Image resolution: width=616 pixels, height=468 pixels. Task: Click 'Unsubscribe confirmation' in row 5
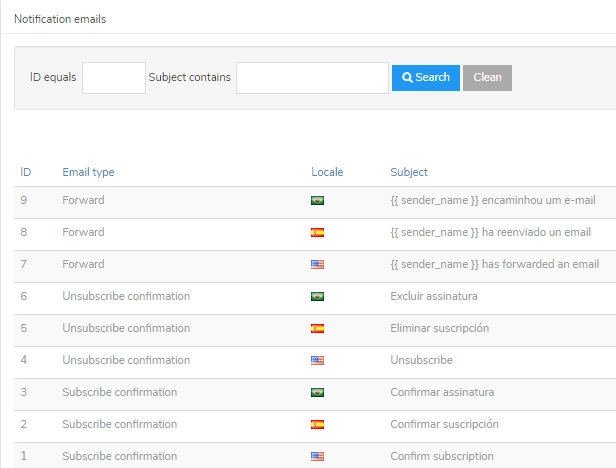tap(126, 328)
